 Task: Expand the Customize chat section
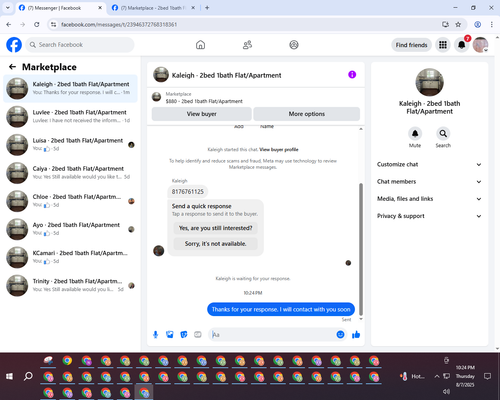[429, 164]
